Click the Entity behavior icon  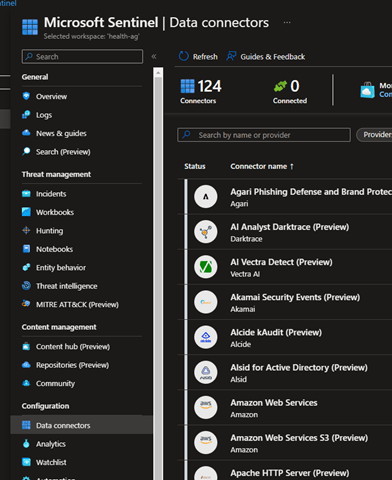pyautogui.click(x=26, y=267)
